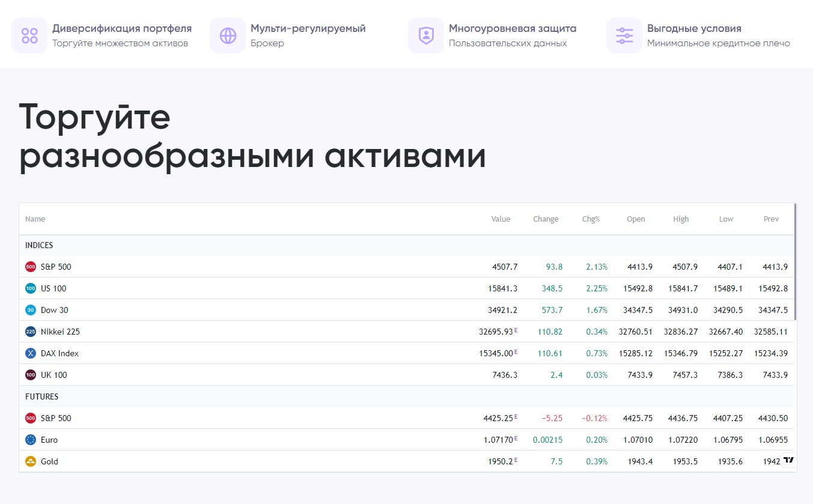Click the shield icon for multi-level protection
The image size is (813, 504).
tap(426, 35)
